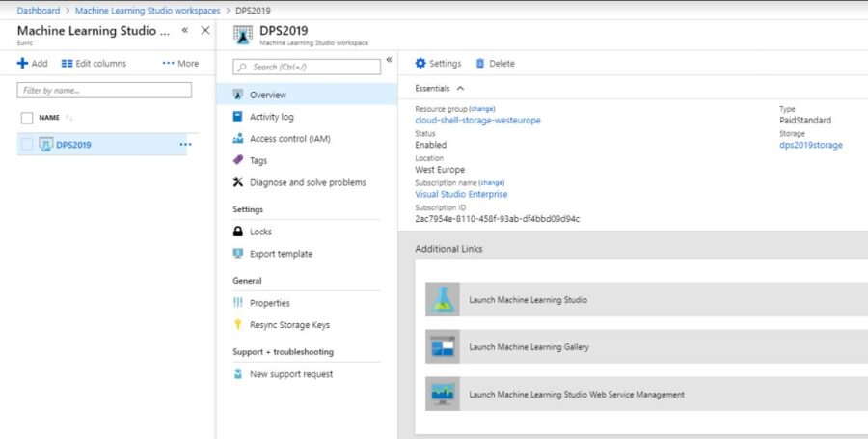The image size is (868, 439).
Task: Click the DPS2019 workspace flask icon
Action: pyautogui.click(x=46, y=145)
